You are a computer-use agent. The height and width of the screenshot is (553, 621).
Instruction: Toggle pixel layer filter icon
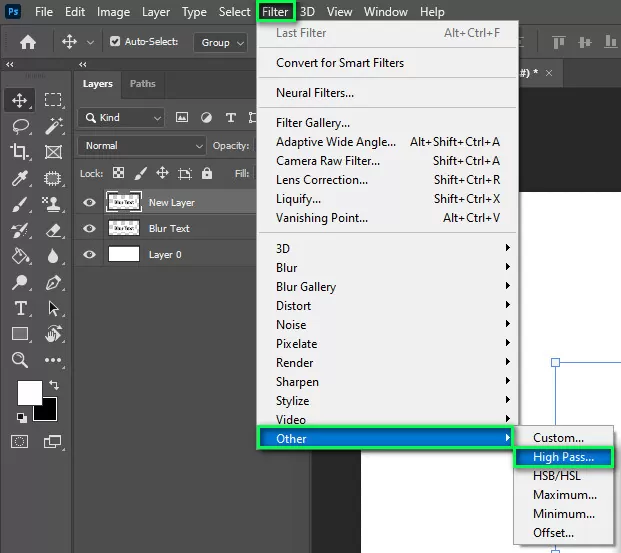[182, 117]
